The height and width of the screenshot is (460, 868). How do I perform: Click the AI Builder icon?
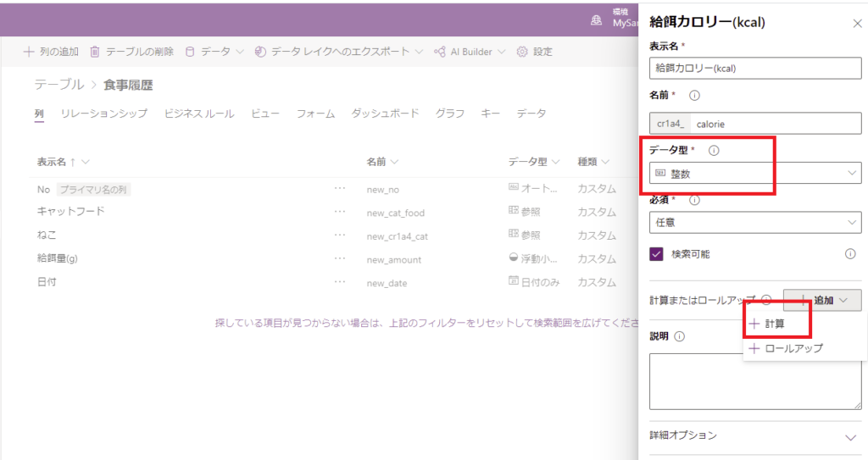[440, 52]
